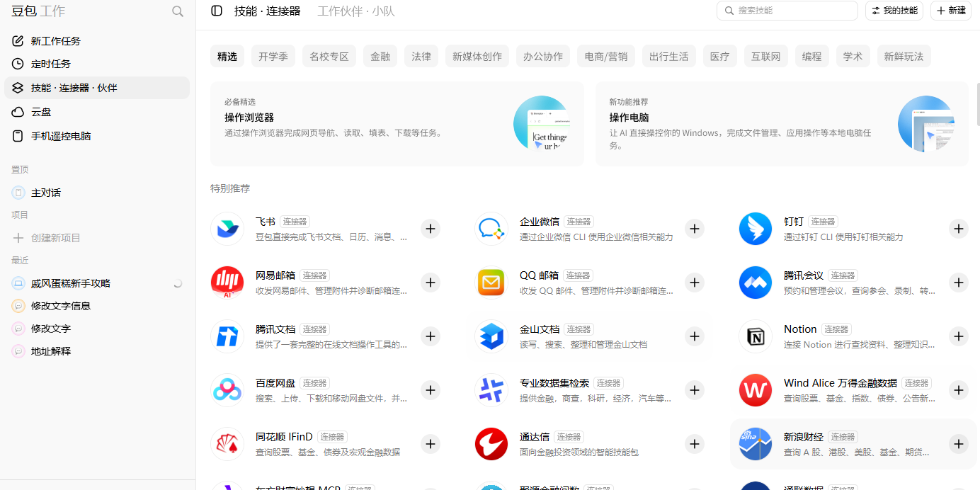Open recent chat 修改文字
Image resolution: width=980 pixels, height=490 pixels.
tap(97, 329)
